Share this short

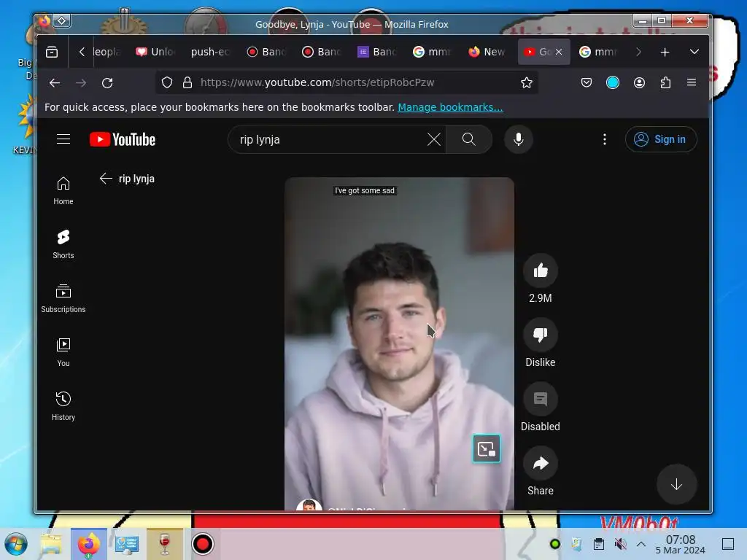(541, 463)
